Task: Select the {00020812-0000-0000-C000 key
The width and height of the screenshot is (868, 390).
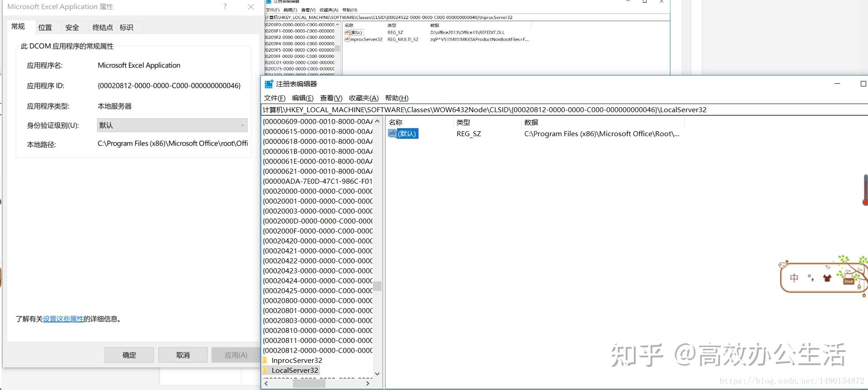Action: click(318, 350)
